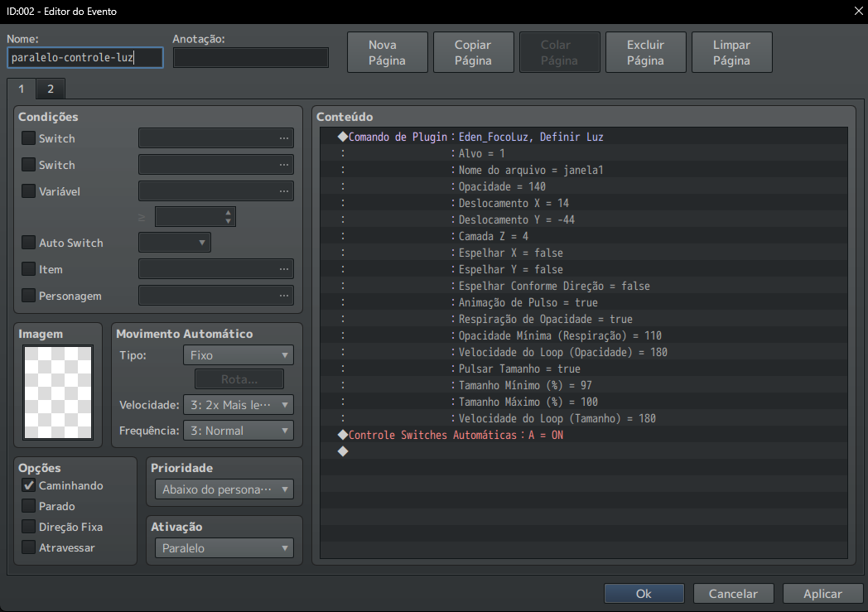Click the Excluir Página button

(645, 52)
